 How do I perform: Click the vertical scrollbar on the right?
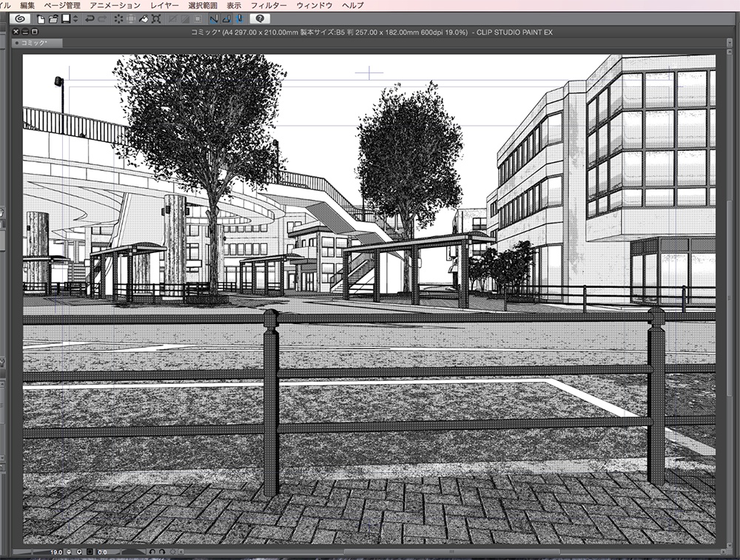click(729, 298)
